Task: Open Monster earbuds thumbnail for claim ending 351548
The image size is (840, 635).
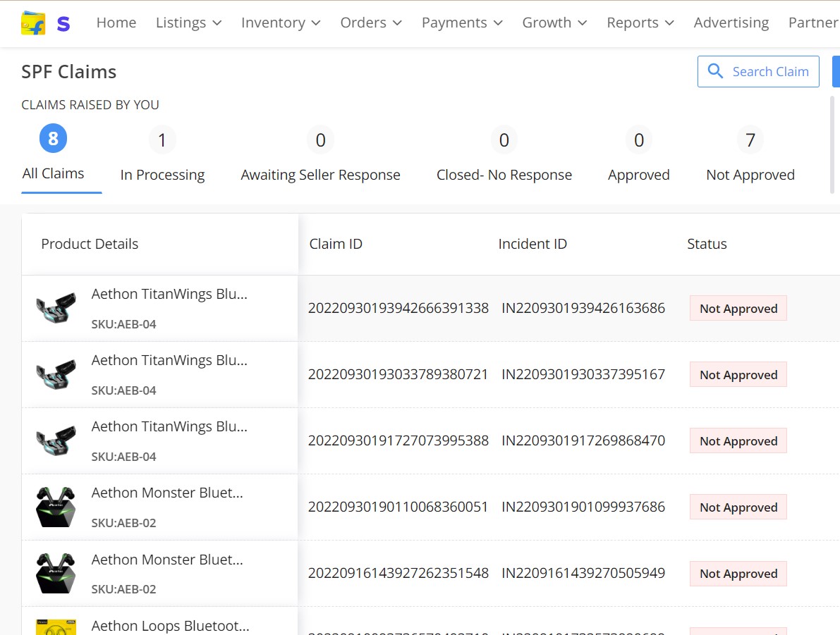Action: click(x=56, y=573)
